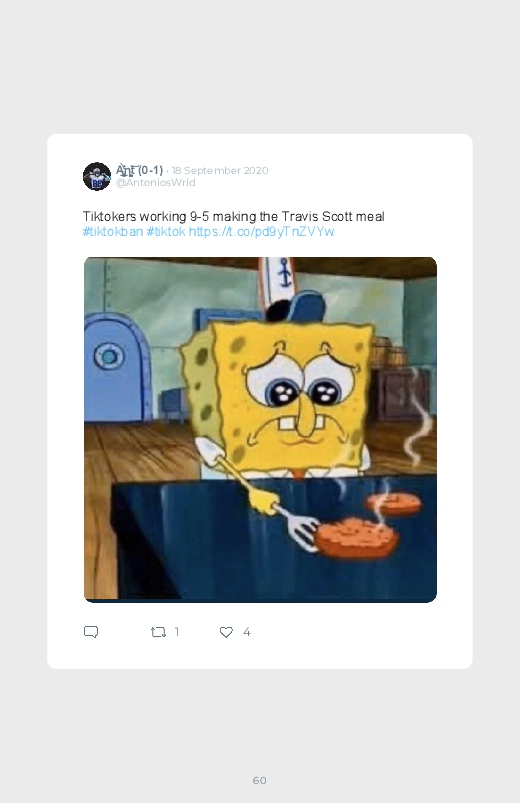Click the reply speech bubble icon

point(91,632)
